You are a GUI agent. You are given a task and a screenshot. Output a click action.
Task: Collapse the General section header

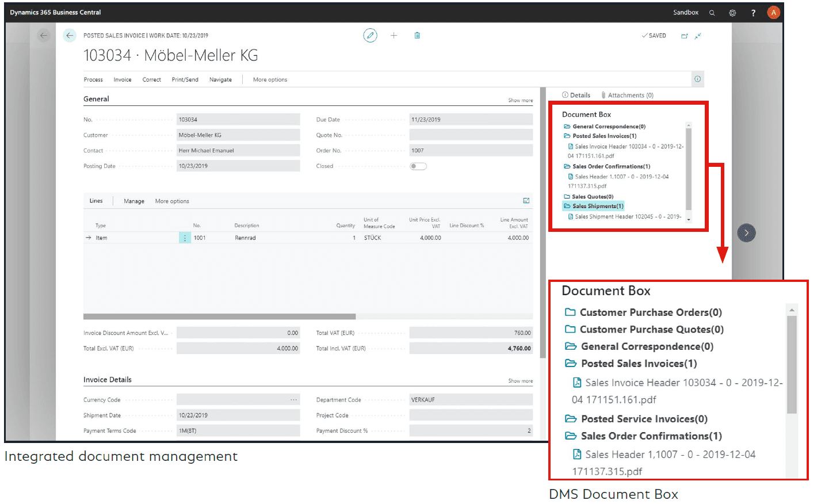(96, 99)
